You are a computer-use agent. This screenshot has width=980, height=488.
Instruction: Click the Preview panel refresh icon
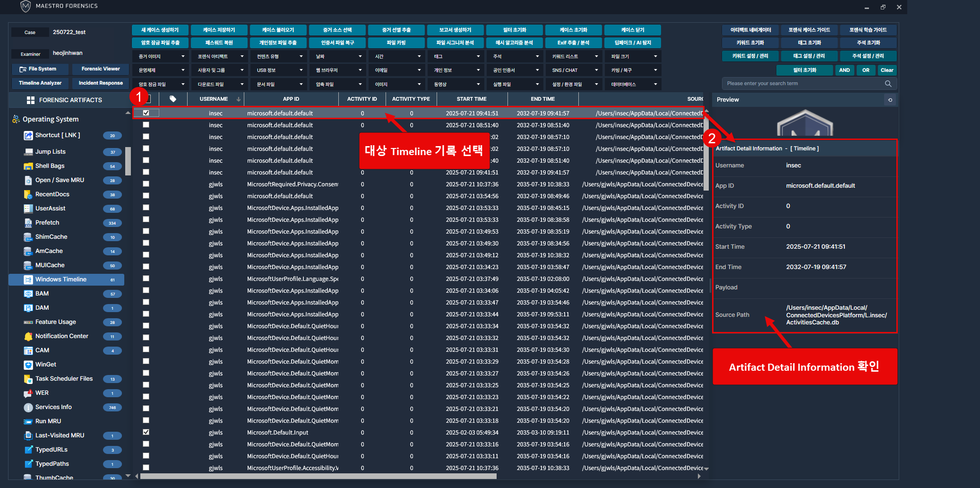coord(890,100)
